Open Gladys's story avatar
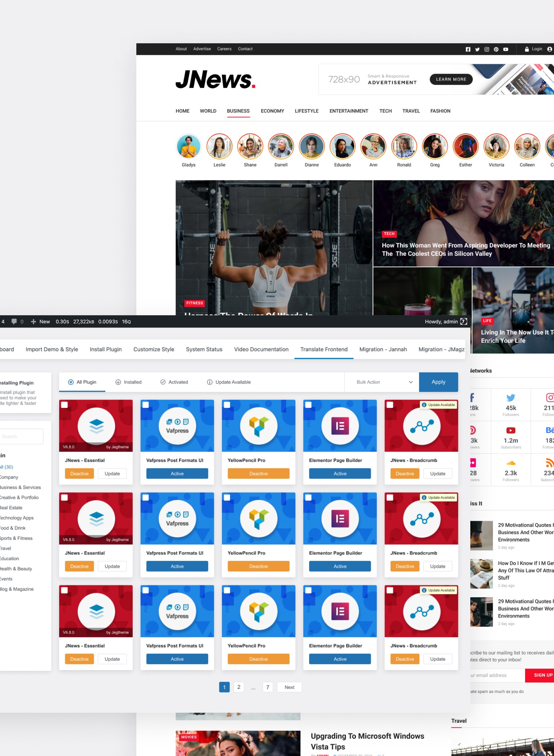 pos(189,146)
